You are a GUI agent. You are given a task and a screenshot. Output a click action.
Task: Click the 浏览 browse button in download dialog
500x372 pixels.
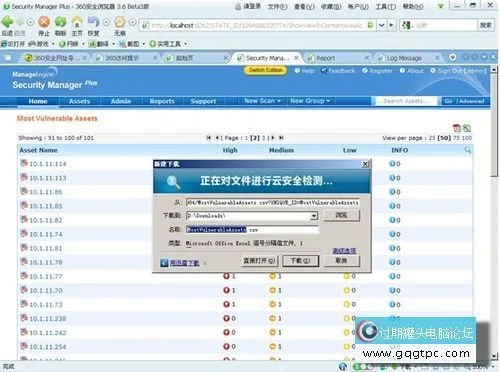coord(341,215)
